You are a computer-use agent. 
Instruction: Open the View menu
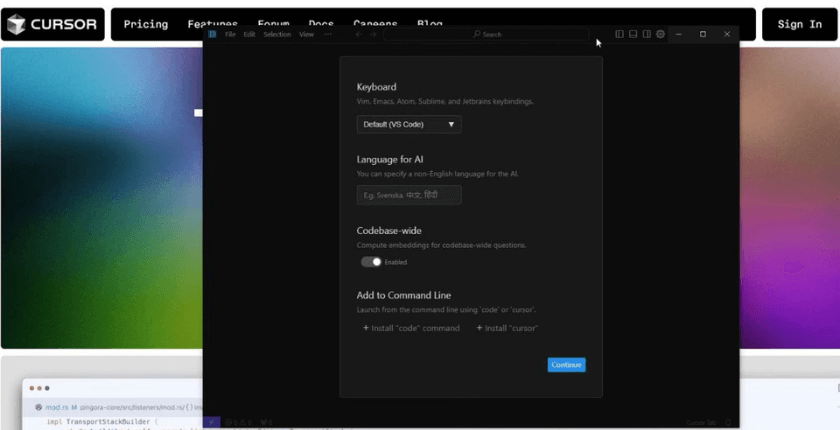coord(306,34)
